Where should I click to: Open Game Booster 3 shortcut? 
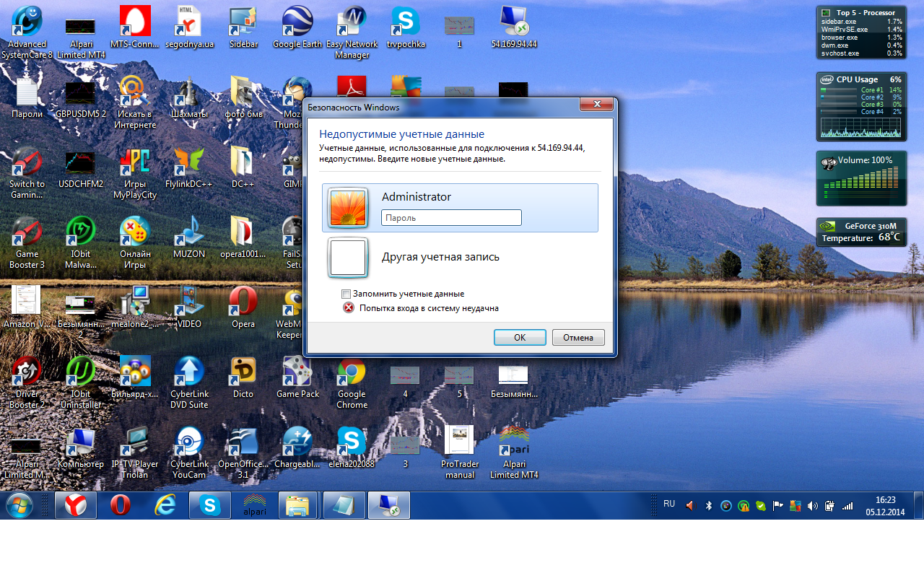[27, 243]
